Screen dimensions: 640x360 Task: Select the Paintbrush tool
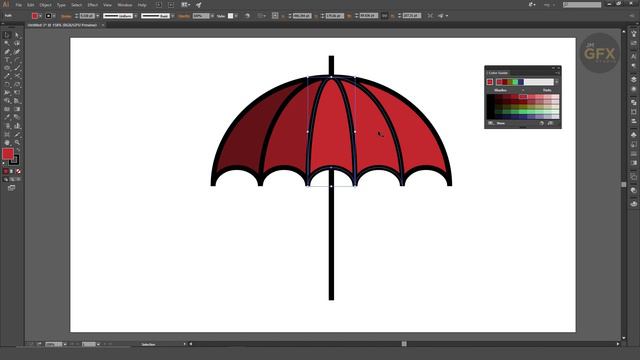(17, 68)
